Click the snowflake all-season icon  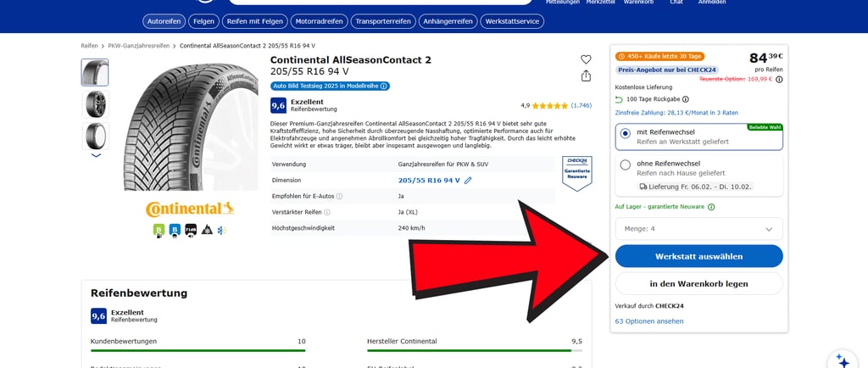[222, 230]
